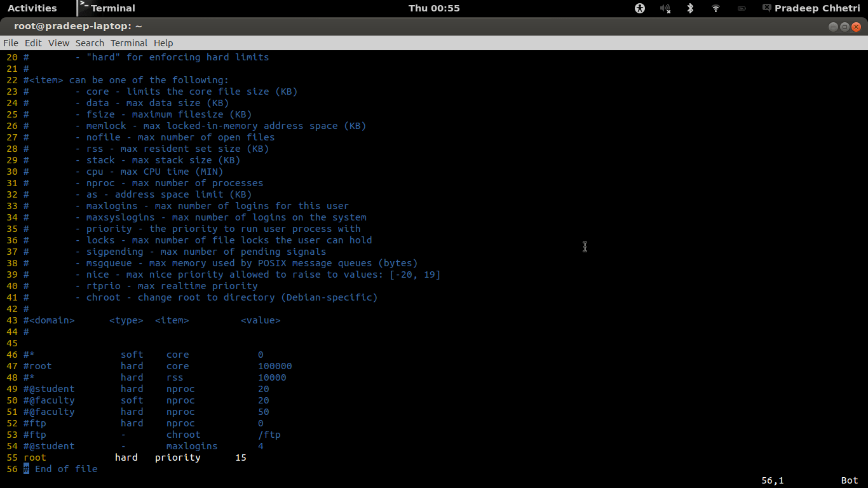Click the battery indicator icon
This screenshot has width=868, height=488.
point(742,8)
